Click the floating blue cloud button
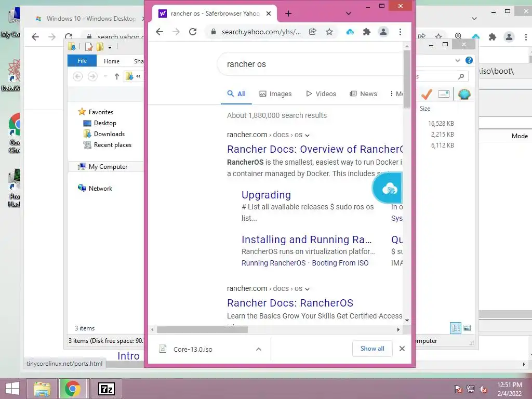The image size is (532, 399). [x=388, y=188]
